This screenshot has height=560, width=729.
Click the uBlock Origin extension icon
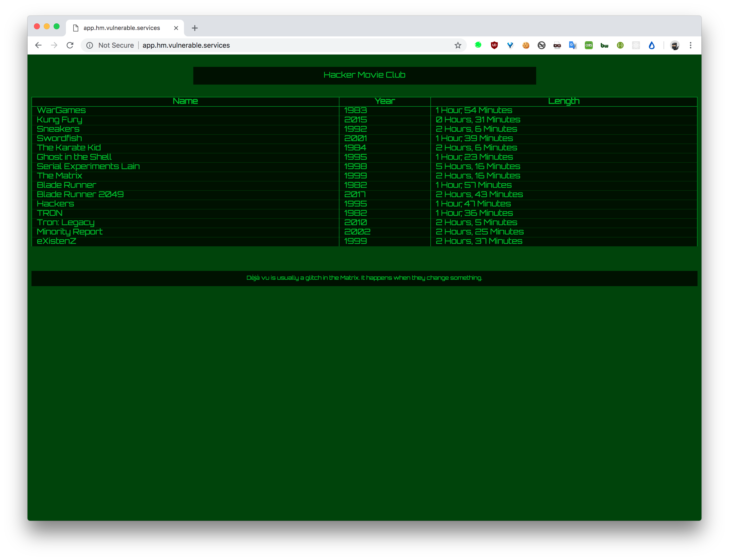click(x=494, y=45)
